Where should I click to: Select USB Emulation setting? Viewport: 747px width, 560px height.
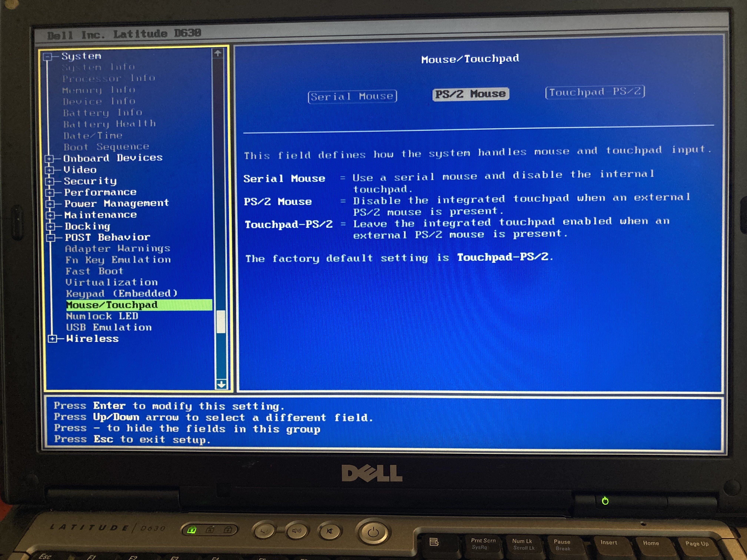109,327
